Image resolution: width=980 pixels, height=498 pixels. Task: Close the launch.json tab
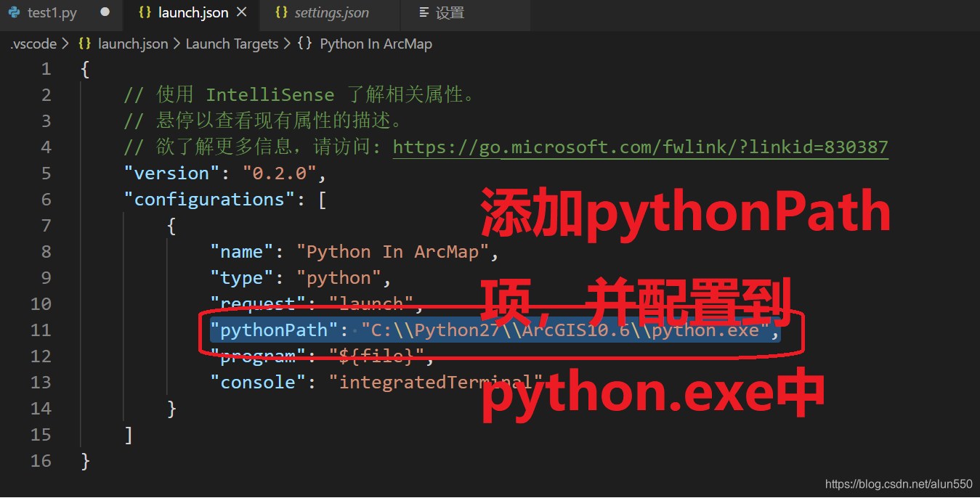click(242, 12)
